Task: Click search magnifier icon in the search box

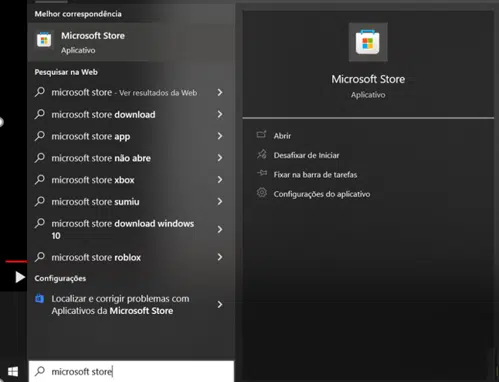Action: pyautogui.click(x=40, y=371)
